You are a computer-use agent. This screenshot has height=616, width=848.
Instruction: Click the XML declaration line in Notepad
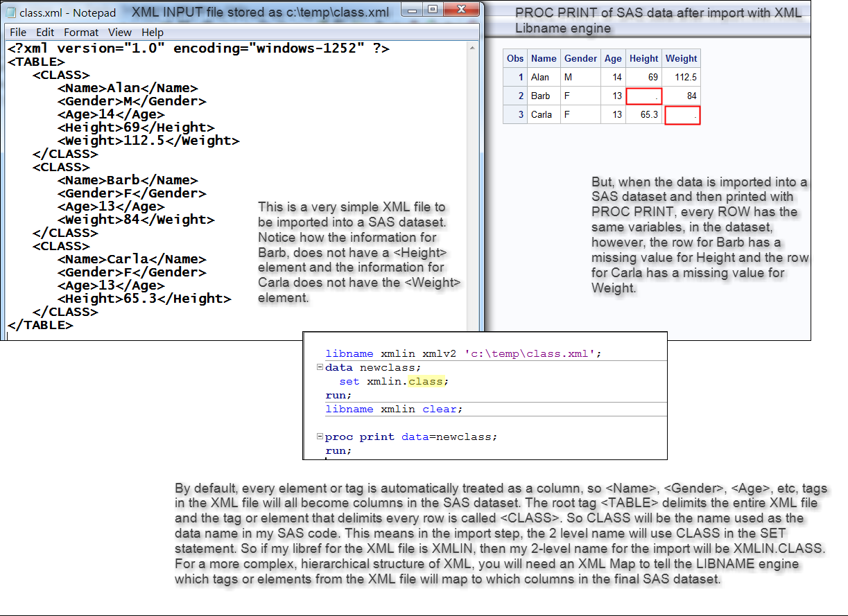pyautogui.click(x=198, y=49)
